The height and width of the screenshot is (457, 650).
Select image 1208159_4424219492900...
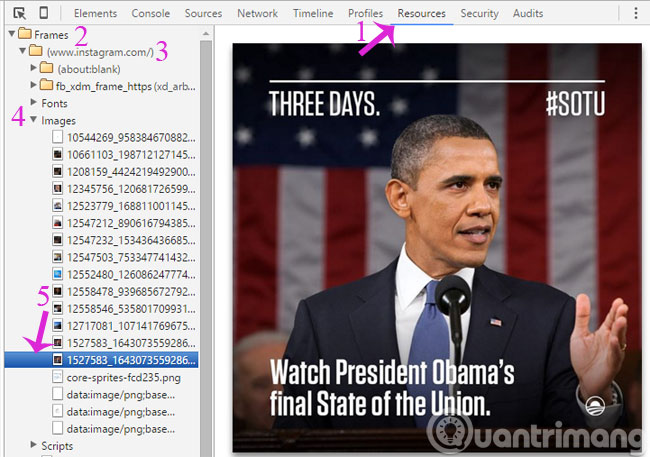(131, 172)
